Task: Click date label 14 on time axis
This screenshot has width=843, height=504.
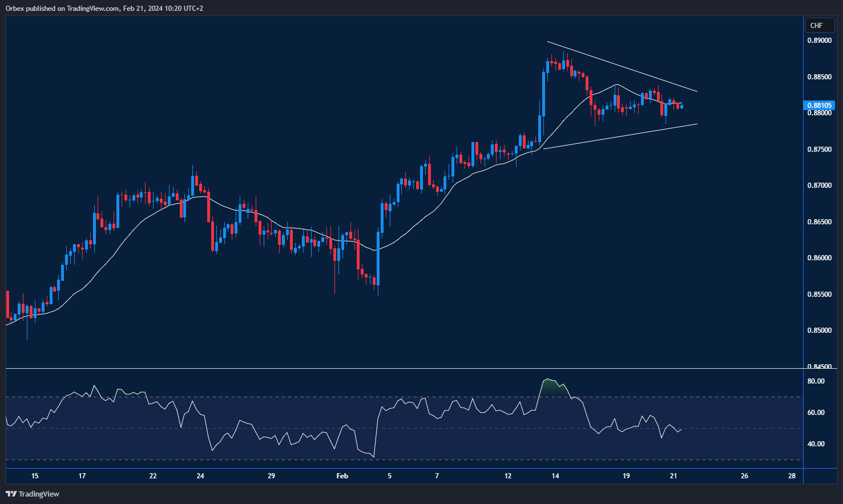Action: (555, 476)
